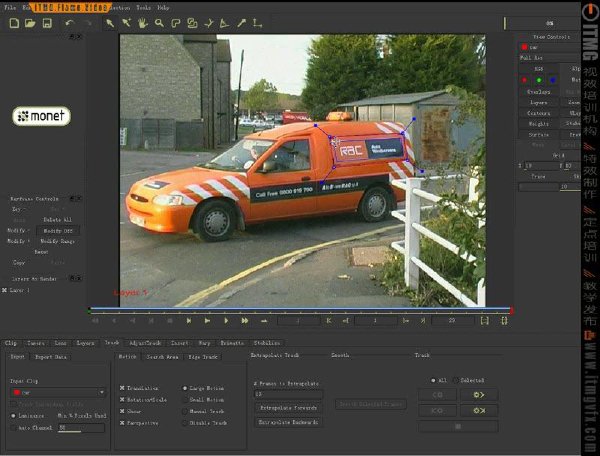Open the clip dropdown in View Controls

tap(549, 47)
